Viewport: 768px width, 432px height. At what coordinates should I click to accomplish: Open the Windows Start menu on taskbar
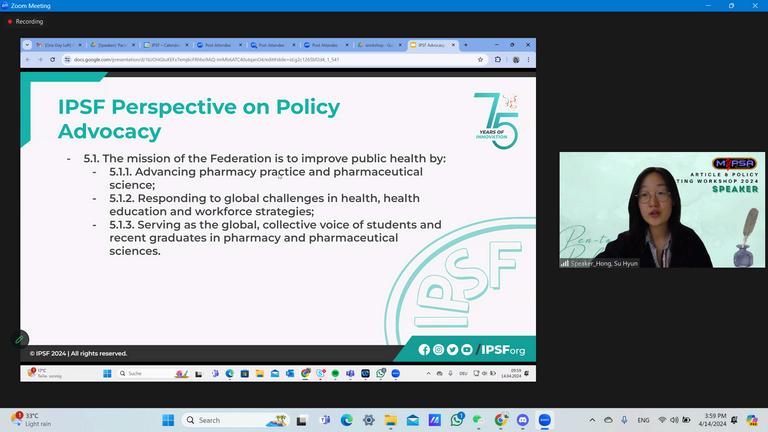(168, 420)
